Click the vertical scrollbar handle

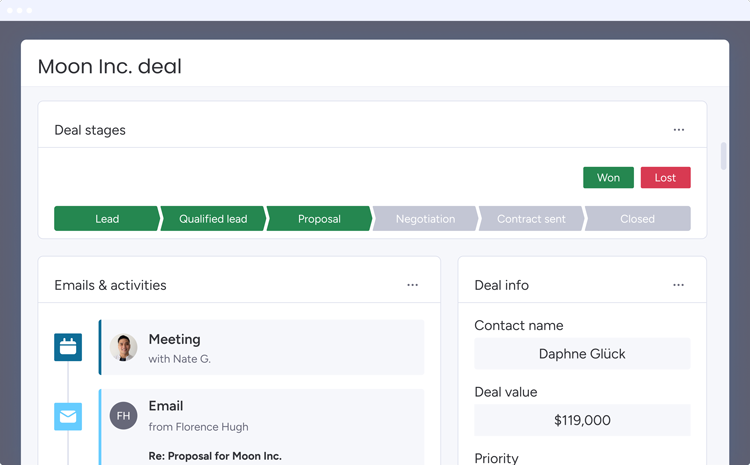point(723,156)
